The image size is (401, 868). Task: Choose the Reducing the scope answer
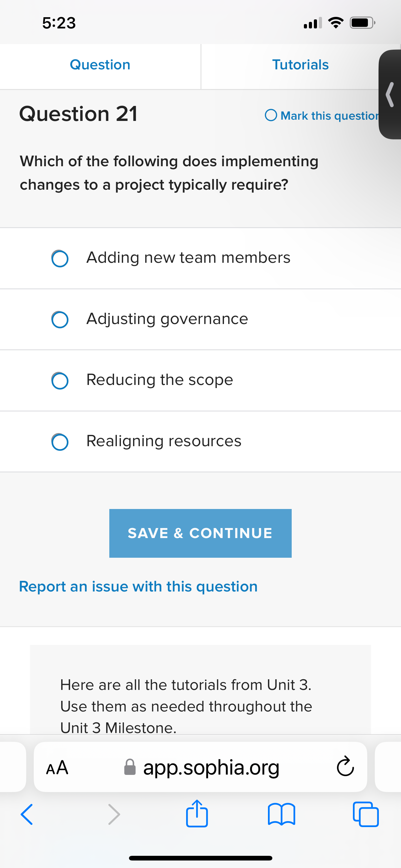click(x=60, y=381)
